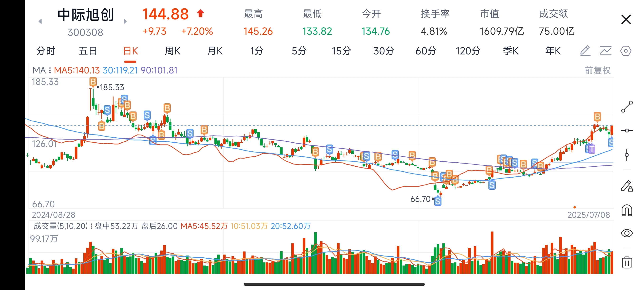Switch to 分时 tab
The width and height of the screenshot is (644, 290).
[x=46, y=51]
